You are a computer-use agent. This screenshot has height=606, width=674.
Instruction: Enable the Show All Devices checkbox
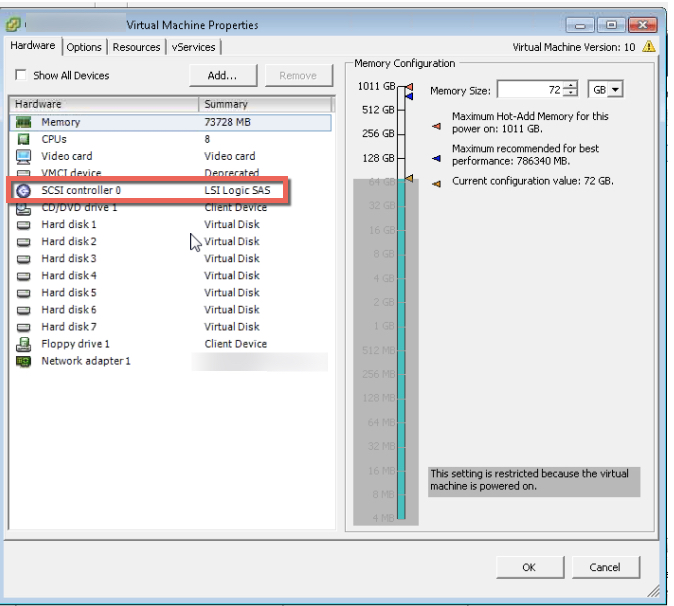(x=20, y=76)
